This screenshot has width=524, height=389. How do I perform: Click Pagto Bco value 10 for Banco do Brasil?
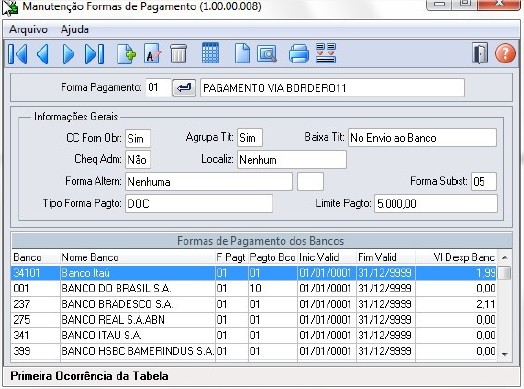pyautogui.click(x=273, y=288)
